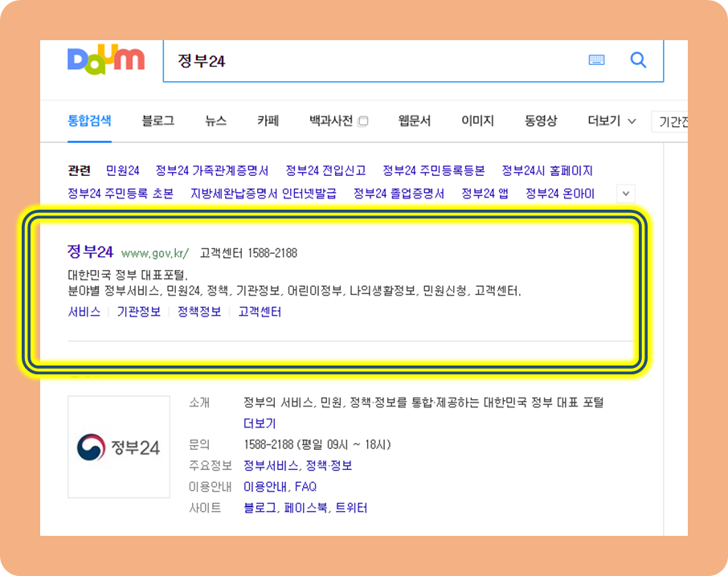Click related search 민원24
This screenshot has width=728, height=576.
point(123,171)
